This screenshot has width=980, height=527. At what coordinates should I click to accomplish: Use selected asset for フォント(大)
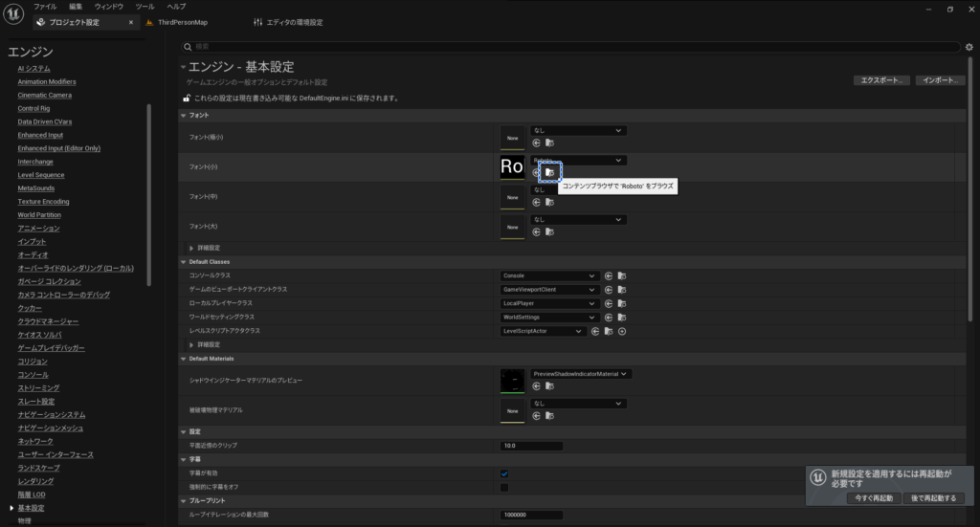pyautogui.click(x=536, y=232)
